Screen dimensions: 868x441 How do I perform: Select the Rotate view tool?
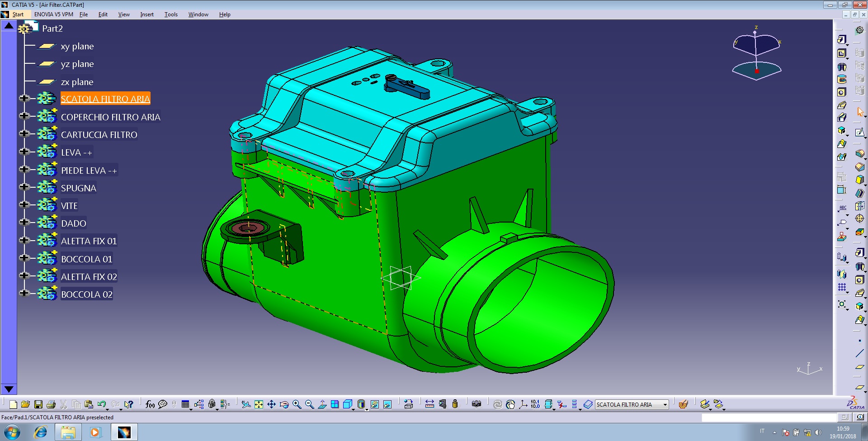[x=284, y=404]
